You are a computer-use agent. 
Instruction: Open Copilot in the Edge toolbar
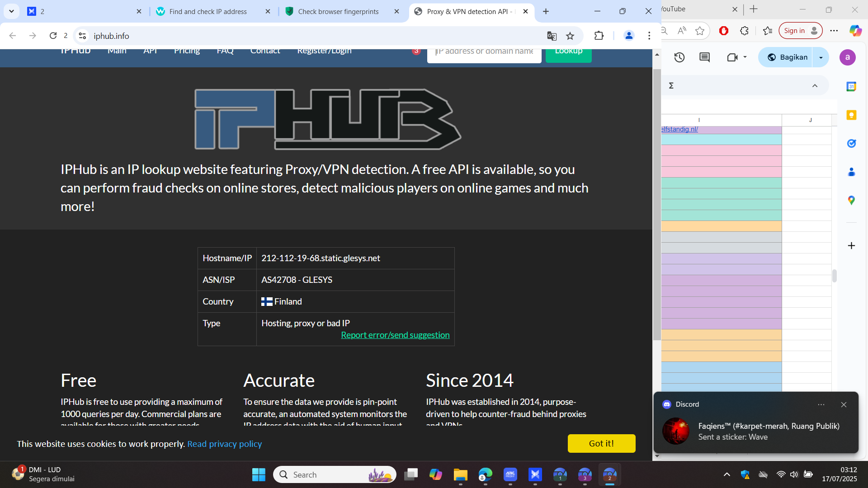point(855,31)
